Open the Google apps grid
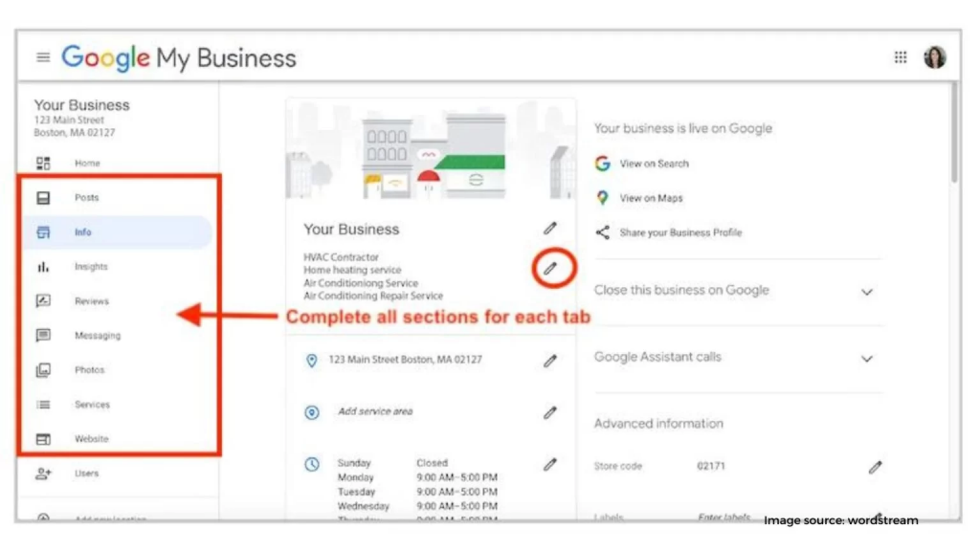 coord(901,57)
